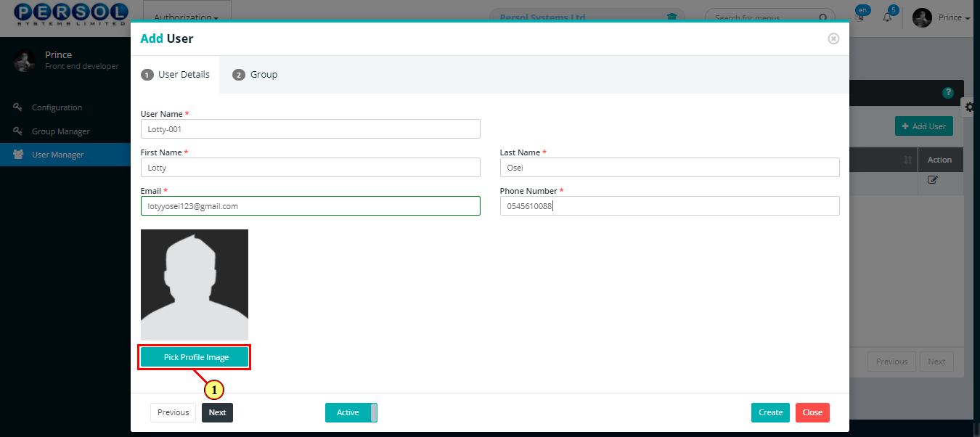
Task: Open the Prince user account dropdown
Action: point(942,17)
